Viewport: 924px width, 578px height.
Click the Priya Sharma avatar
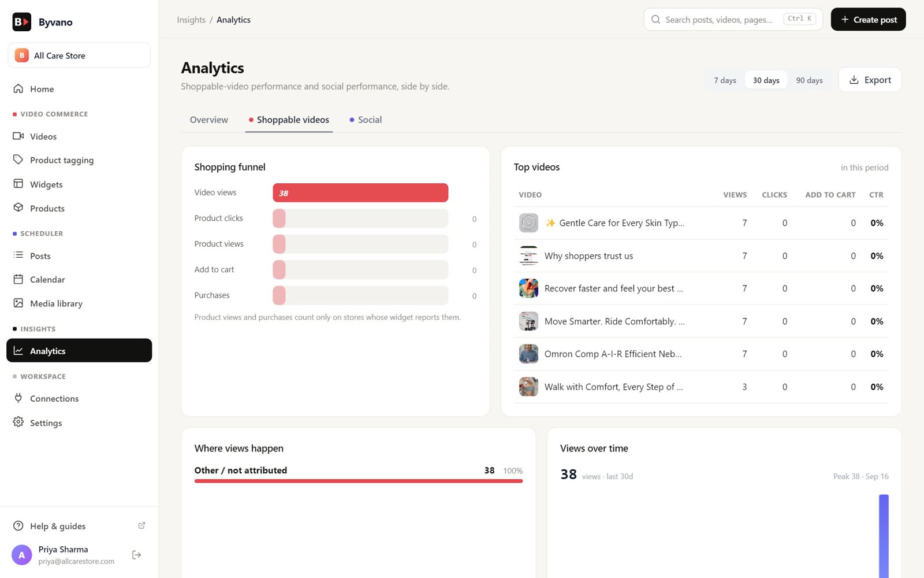22,555
